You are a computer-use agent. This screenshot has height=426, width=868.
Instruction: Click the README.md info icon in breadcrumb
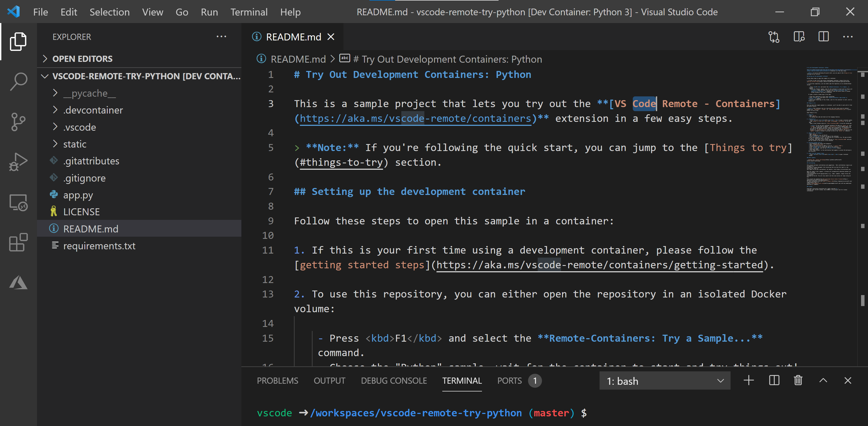tap(261, 59)
